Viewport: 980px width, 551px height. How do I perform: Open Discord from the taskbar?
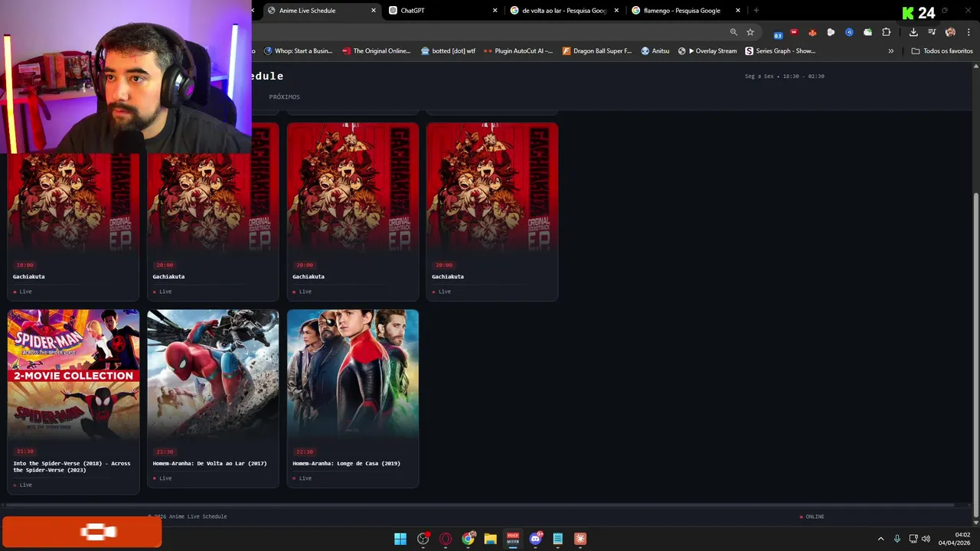535,539
